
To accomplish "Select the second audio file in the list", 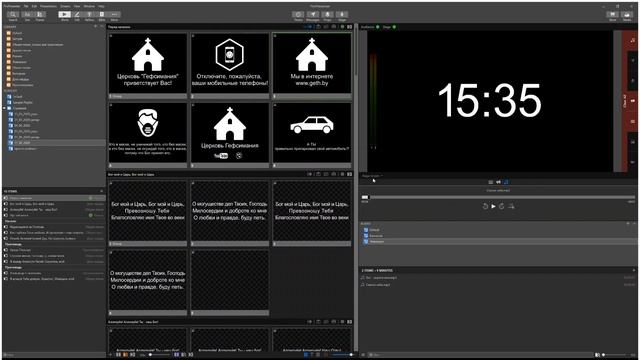I will [x=498, y=284].
